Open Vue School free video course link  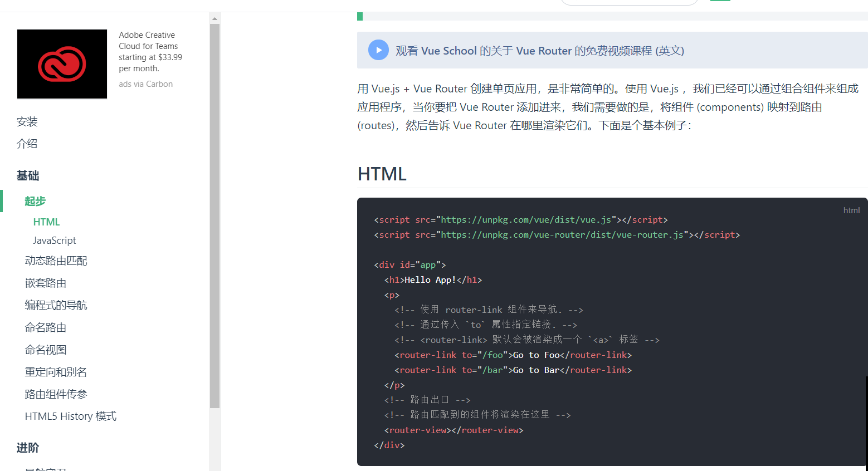(x=539, y=51)
